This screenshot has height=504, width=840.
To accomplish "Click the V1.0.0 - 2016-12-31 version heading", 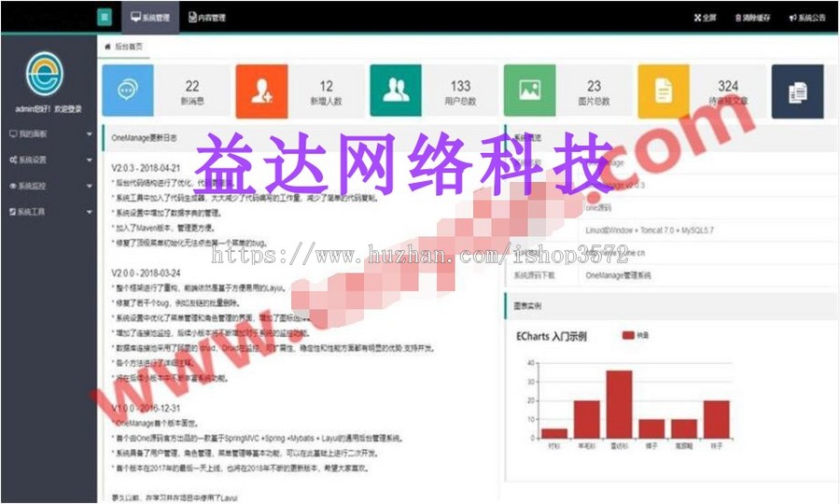I will tap(146, 408).
